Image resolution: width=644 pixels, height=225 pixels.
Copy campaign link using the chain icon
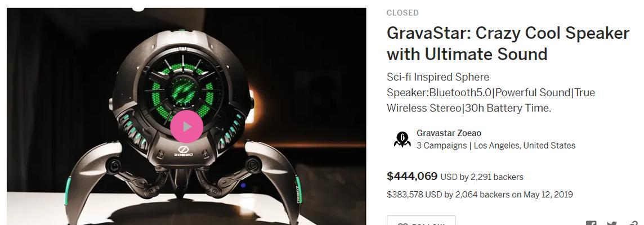tap(633, 223)
